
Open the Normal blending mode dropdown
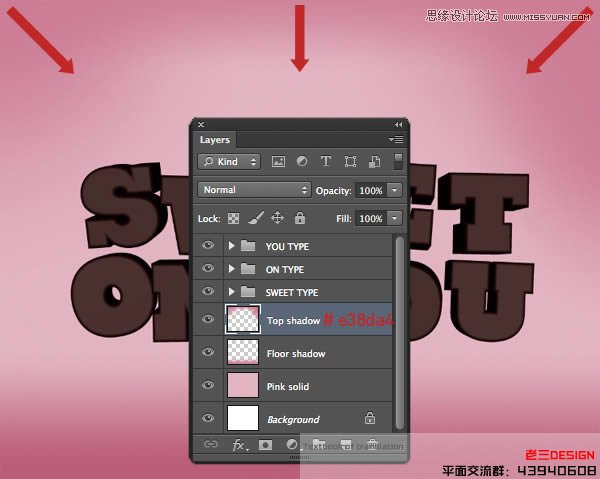coord(254,189)
